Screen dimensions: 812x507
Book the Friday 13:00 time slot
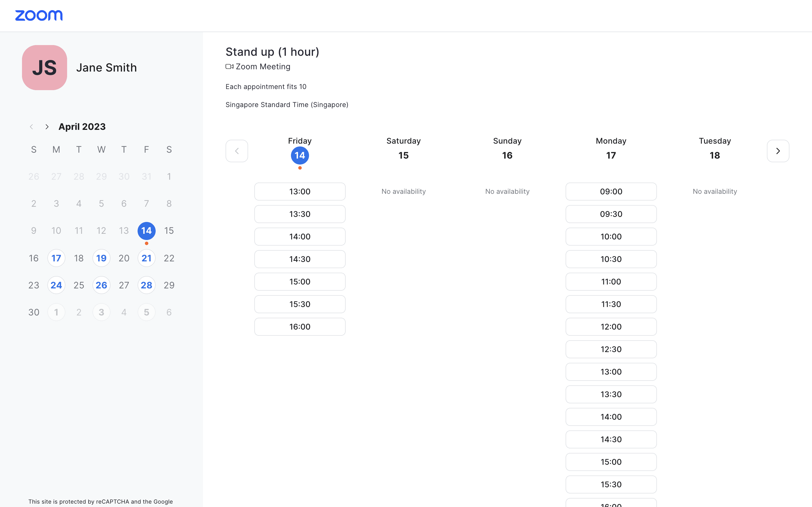pos(300,192)
